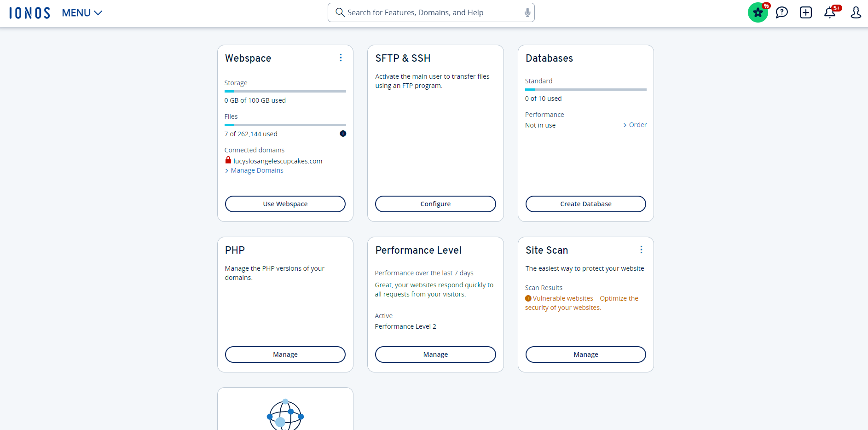Screen dimensions: 868x430
Task: Click the info icon next to Files usage
Action: tap(342, 134)
